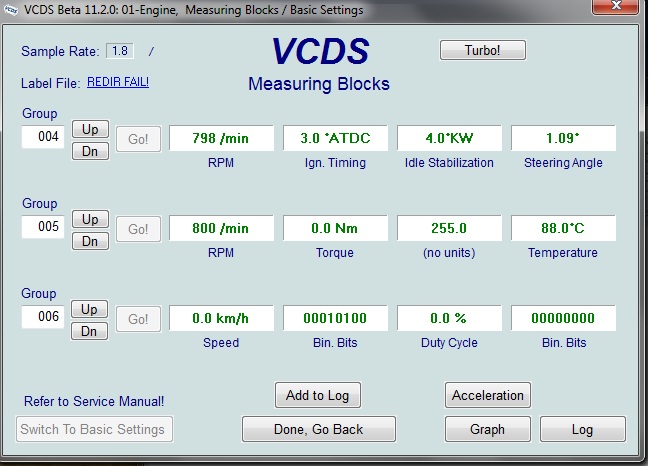Click the Refer to Service Manual! text
Viewport: 652px width, 471px height.
[x=94, y=402]
